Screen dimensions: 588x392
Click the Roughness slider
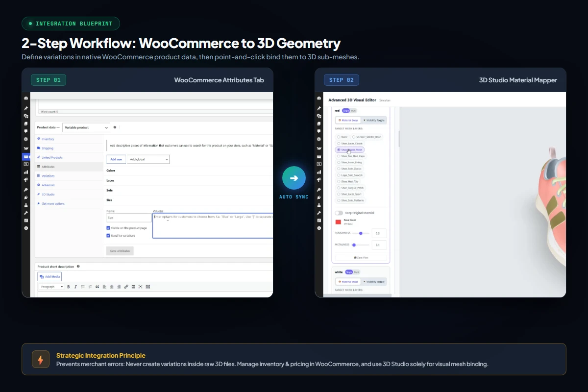pyautogui.click(x=361, y=233)
